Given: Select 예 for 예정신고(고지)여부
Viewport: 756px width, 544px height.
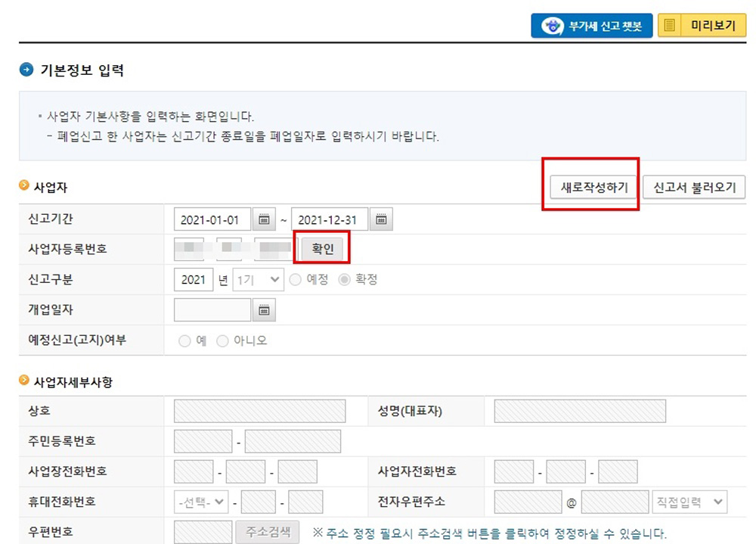Looking at the screenshot, I should point(184,340).
